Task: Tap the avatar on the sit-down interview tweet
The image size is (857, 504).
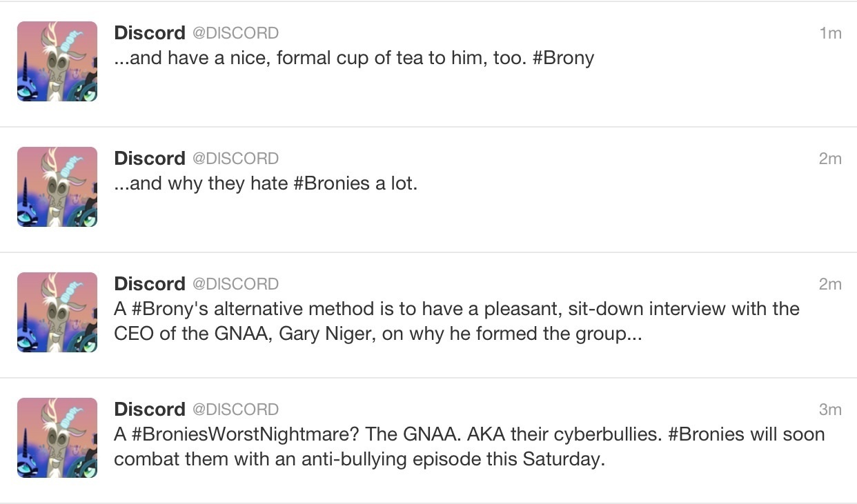Action: click(57, 312)
